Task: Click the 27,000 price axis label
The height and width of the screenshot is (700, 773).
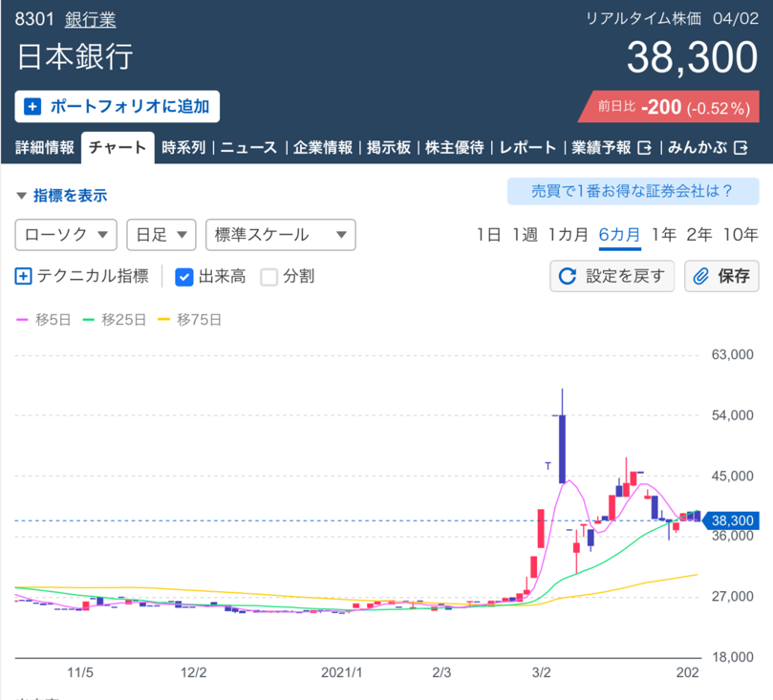Action: [x=733, y=597]
